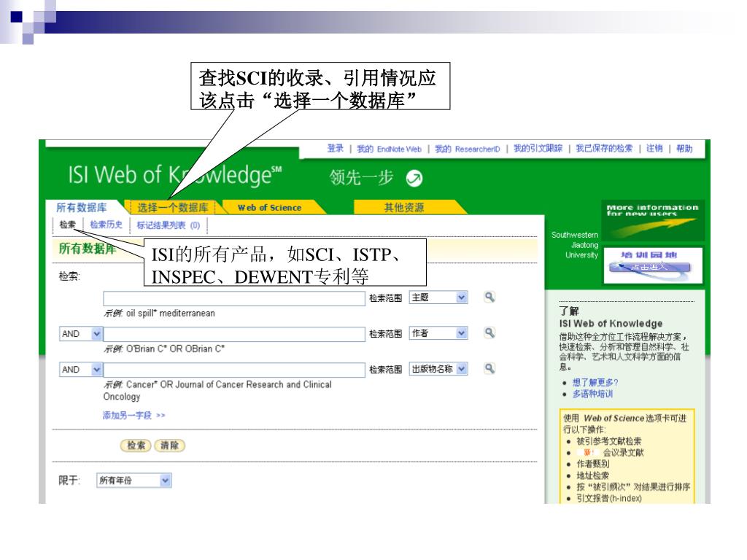
Task: Click the magnifier icon beside 出版物名称 field
Action: coord(489,369)
